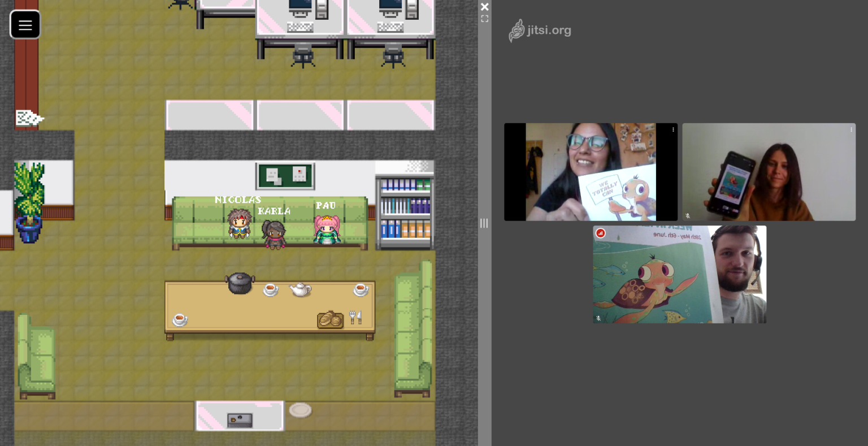Click red connection quality indicator icon

tap(600, 233)
